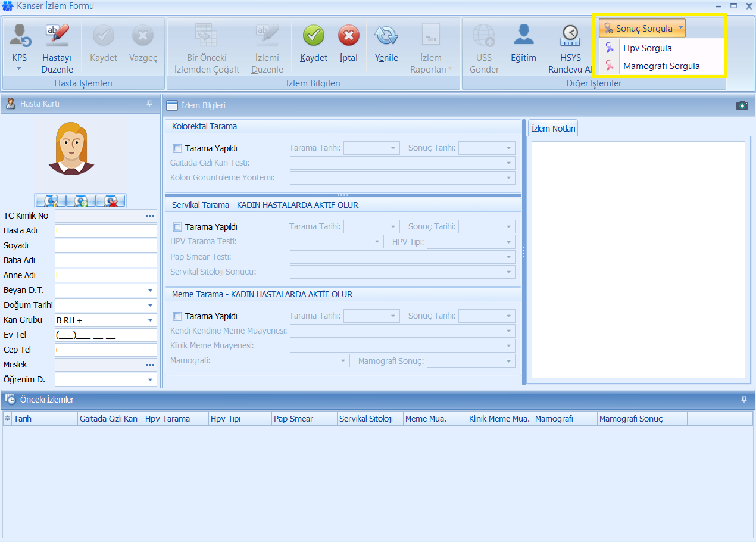Screen dimensions: 756x542
Task: Open the Öğrenim D. dropdown
Action: pos(150,380)
